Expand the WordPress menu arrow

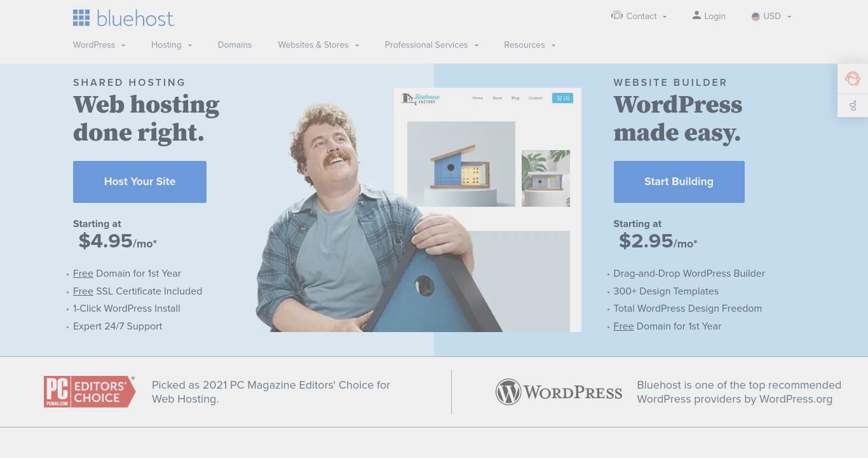pos(123,45)
